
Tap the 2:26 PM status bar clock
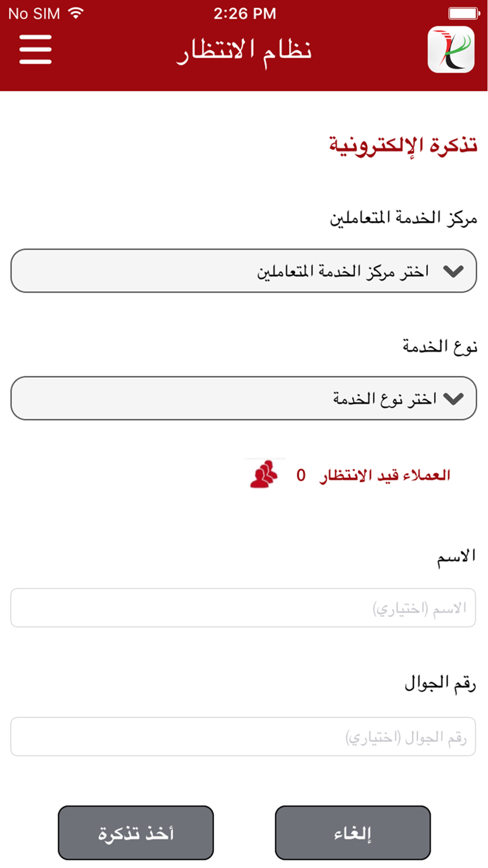point(244,14)
